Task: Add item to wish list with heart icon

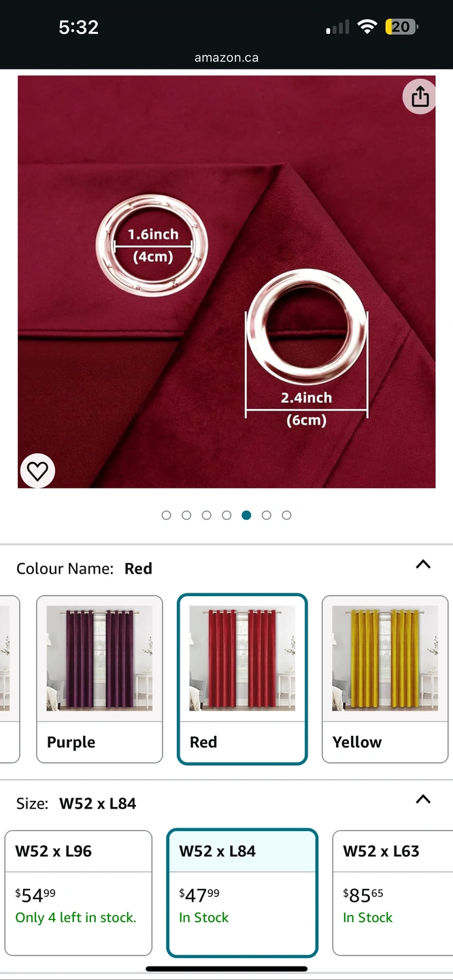Action: (x=37, y=471)
